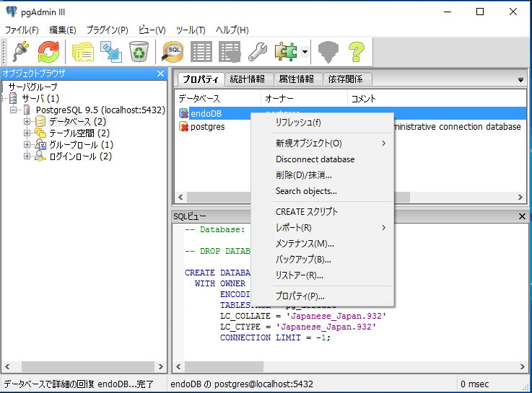Open the maintenance wrench icon

(258, 52)
